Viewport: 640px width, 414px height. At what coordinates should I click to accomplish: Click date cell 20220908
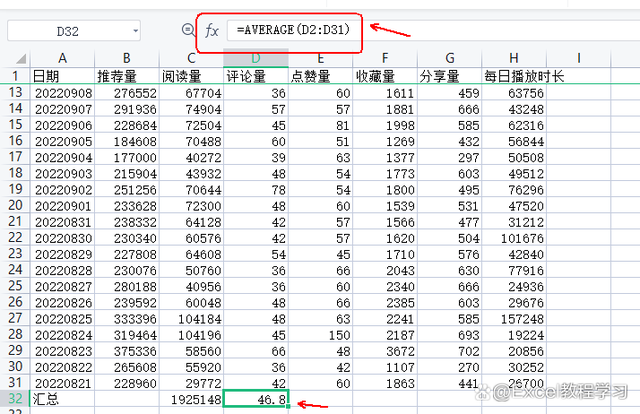pyautogui.click(x=62, y=93)
